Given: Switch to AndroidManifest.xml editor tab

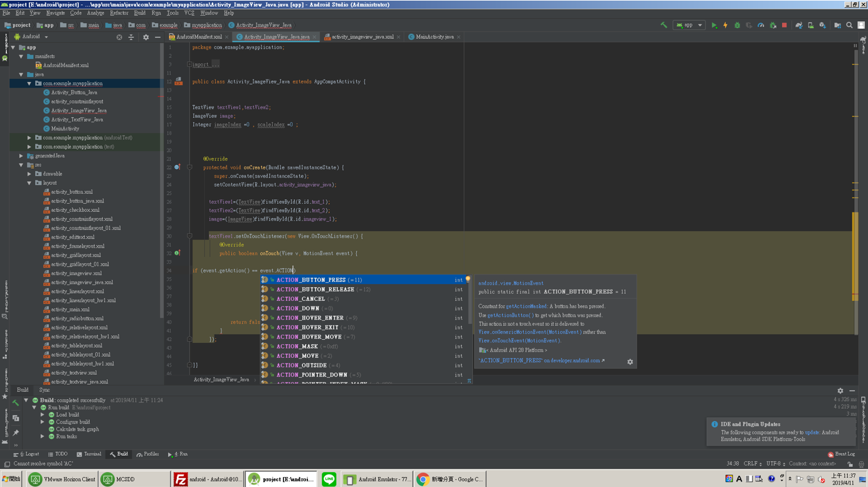Looking at the screenshot, I should tap(198, 37).
